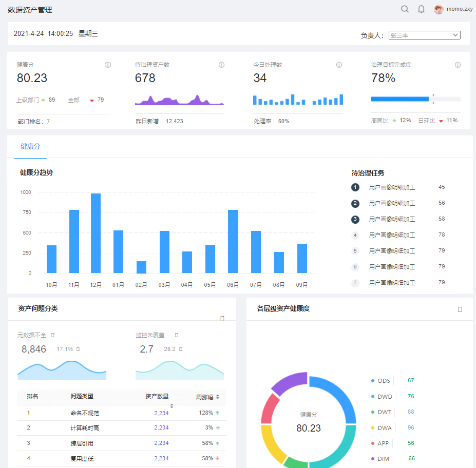Image resolution: width=476 pixels, height=468 pixels.
Task: Click the corner icon of 各层级资产健康度 panel
Action: point(460,308)
